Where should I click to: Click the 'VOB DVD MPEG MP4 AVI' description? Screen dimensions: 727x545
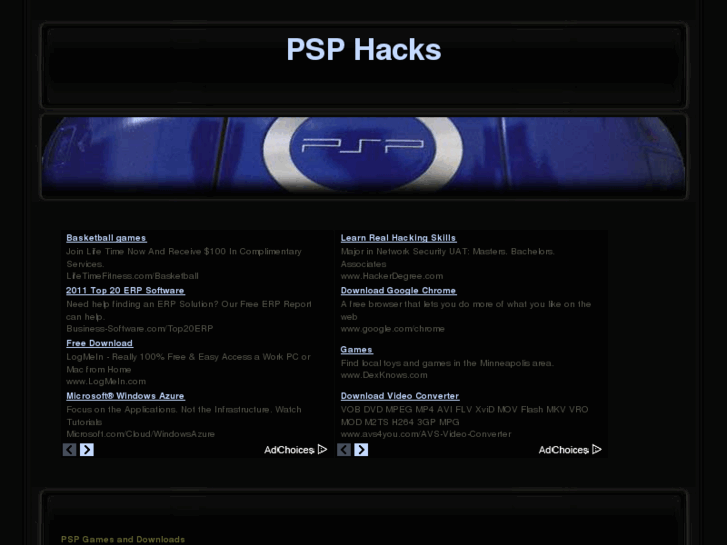(x=464, y=416)
